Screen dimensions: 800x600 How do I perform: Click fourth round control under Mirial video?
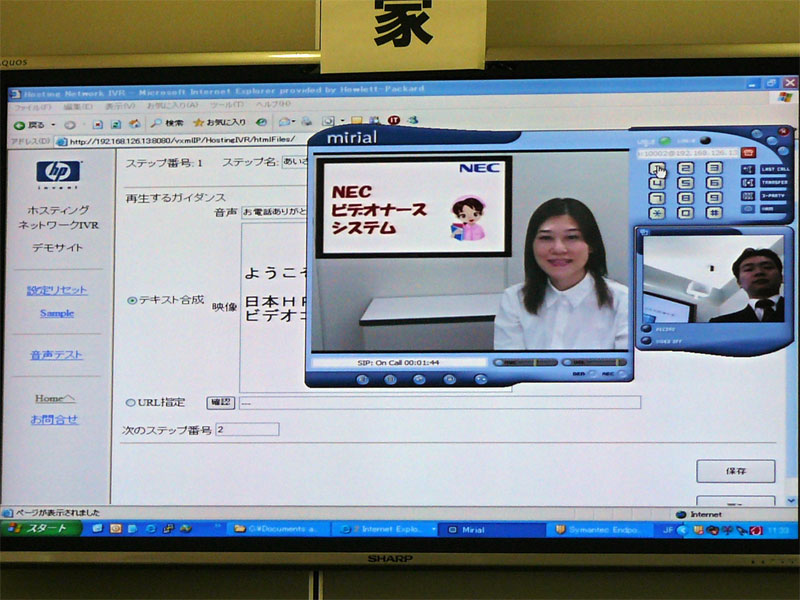(449, 379)
